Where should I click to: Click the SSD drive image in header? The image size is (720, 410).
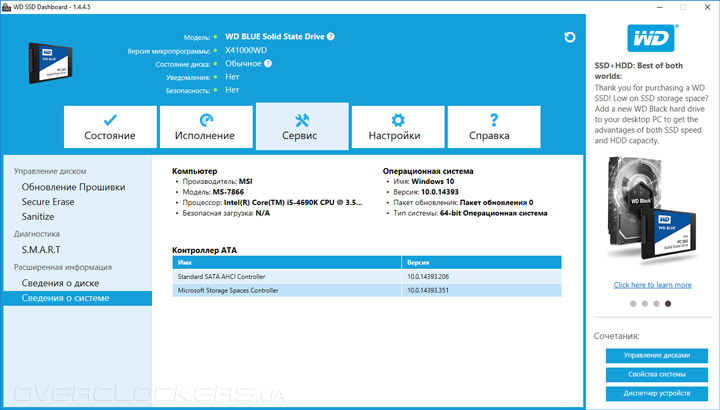click(x=50, y=63)
